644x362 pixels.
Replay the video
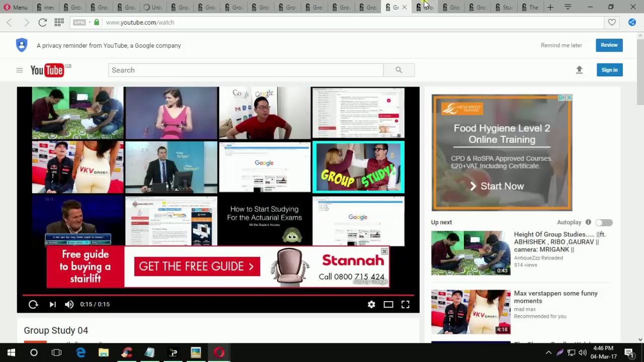point(33,304)
